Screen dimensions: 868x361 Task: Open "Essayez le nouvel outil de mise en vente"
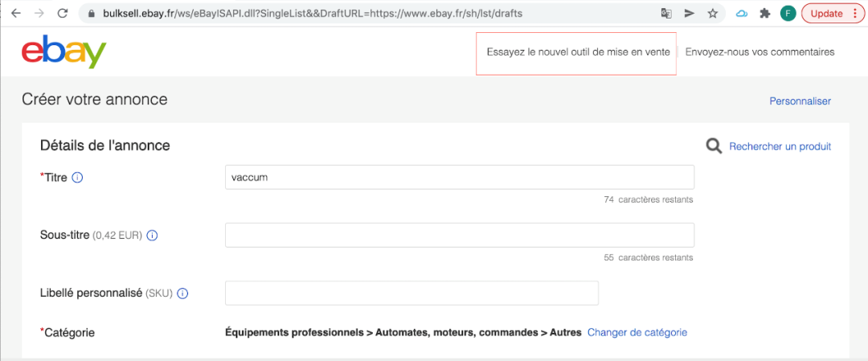pos(578,52)
